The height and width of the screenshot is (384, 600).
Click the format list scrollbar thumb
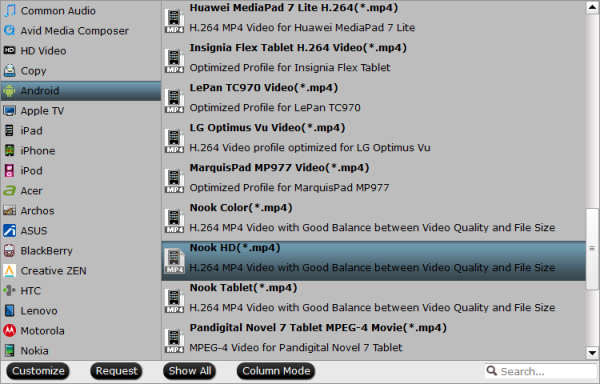tap(592, 249)
